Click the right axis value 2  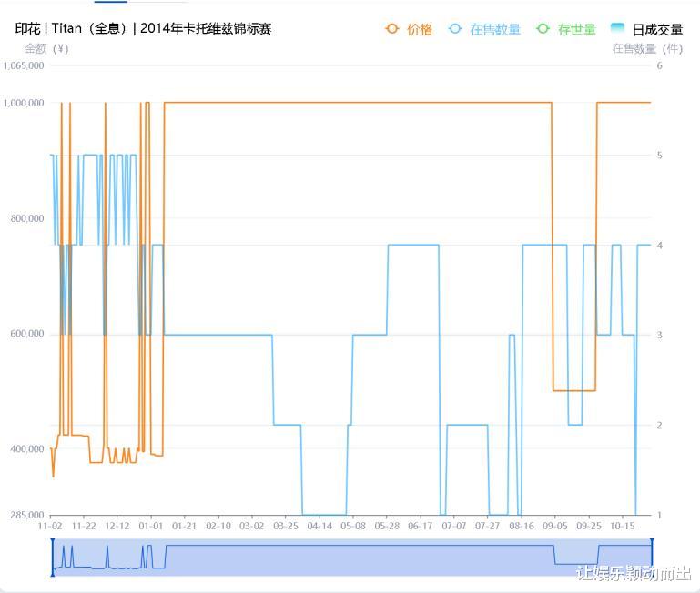click(x=659, y=426)
